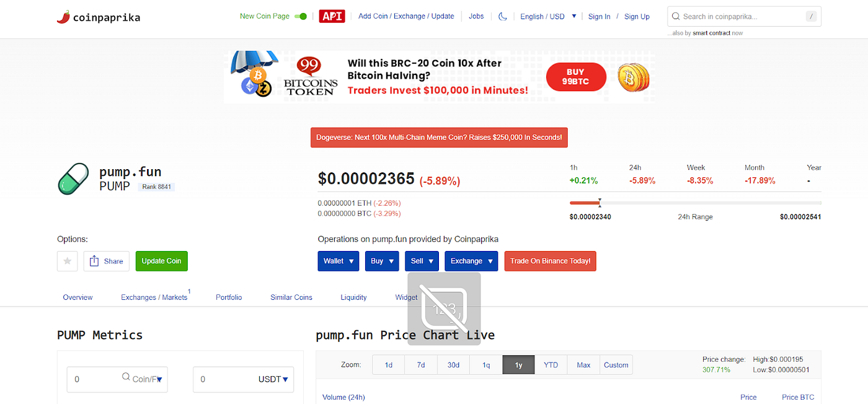Image resolution: width=868 pixels, height=404 pixels.
Task: Open the English / USD language dropdown
Action: (x=548, y=17)
